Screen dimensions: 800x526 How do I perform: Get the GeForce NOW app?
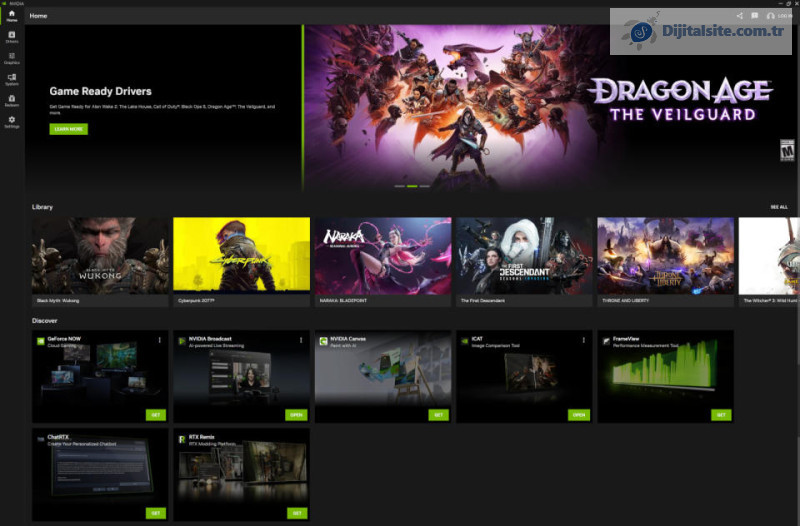[x=156, y=415]
